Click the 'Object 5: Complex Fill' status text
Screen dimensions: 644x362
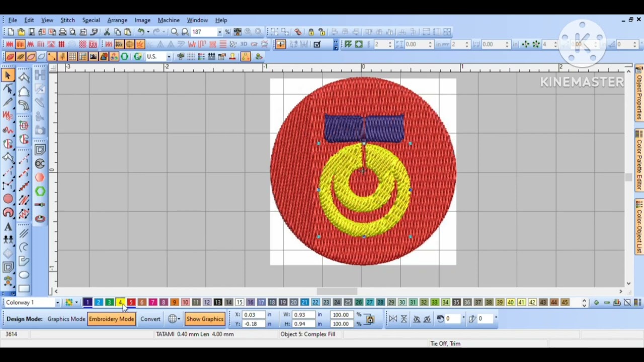(307, 334)
